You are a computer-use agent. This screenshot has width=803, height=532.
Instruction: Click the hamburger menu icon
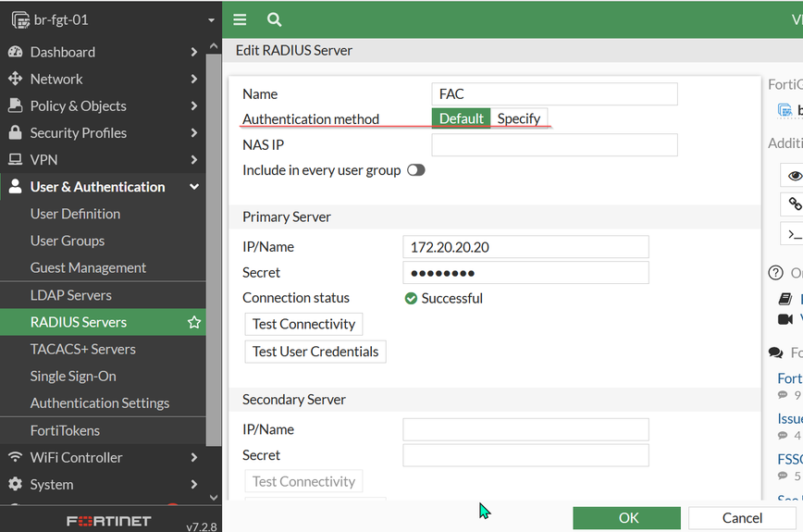tap(240, 19)
